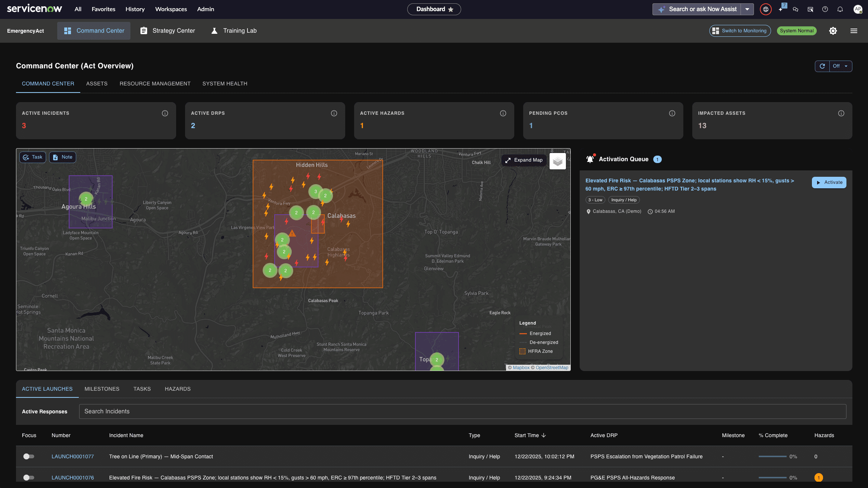Open the LAUNCH0001077 incident link
868x488 pixels.
tap(72, 456)
